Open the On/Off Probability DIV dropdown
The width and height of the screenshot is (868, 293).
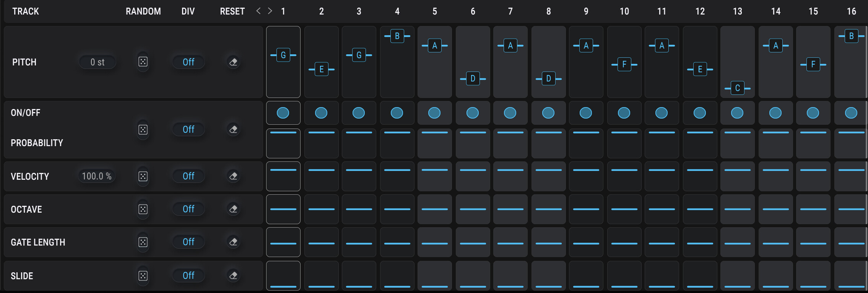point(189,129)
